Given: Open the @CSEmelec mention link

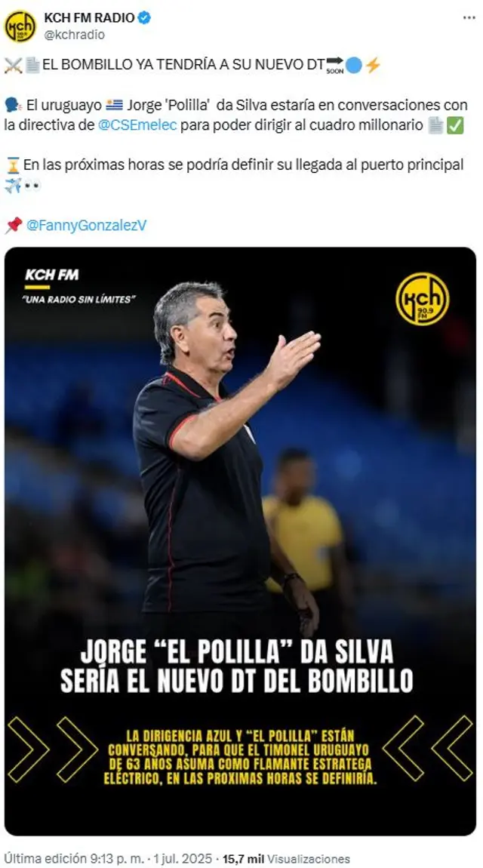Looking at the screenshot, I should click(x=137, y=125).
